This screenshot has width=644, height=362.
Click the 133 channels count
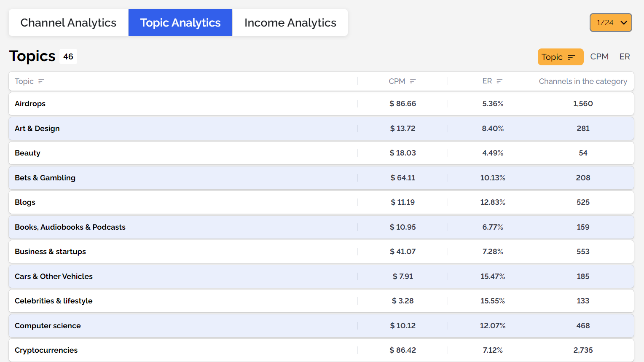[x=583, y=301]
